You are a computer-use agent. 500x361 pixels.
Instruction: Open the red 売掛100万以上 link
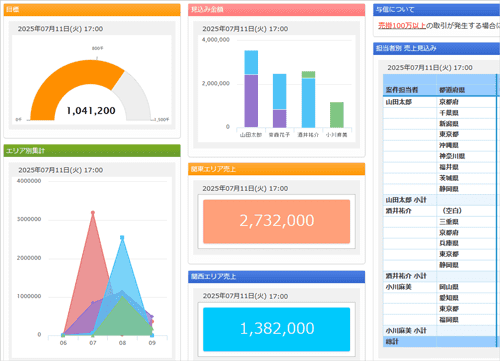402,26
